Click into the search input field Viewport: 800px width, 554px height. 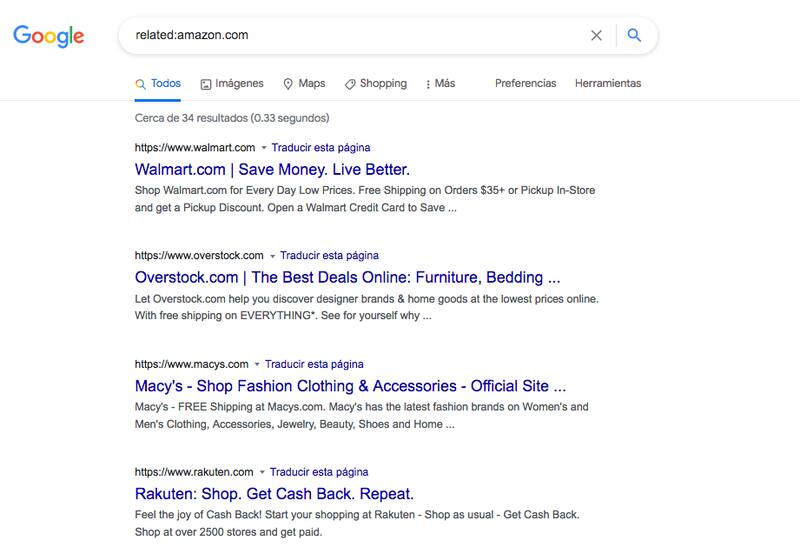350,36
